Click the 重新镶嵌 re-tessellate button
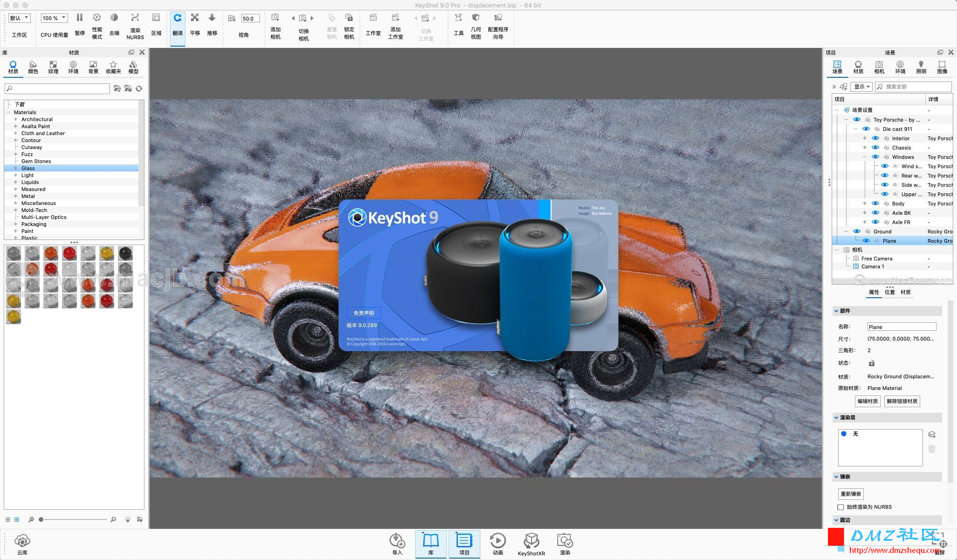 coord(851,494)
